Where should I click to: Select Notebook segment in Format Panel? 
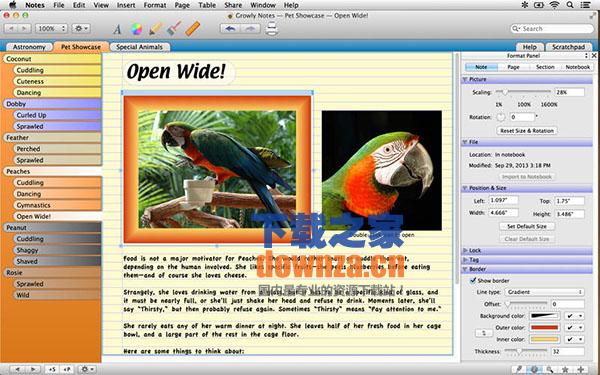click(x=577, y=67)
